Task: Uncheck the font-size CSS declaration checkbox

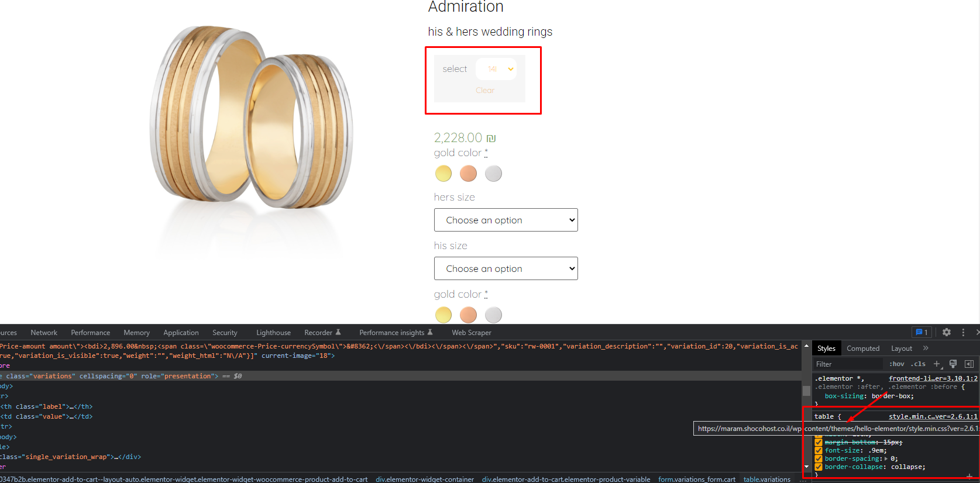Action: pyautogui.click(x=819, y=450)
